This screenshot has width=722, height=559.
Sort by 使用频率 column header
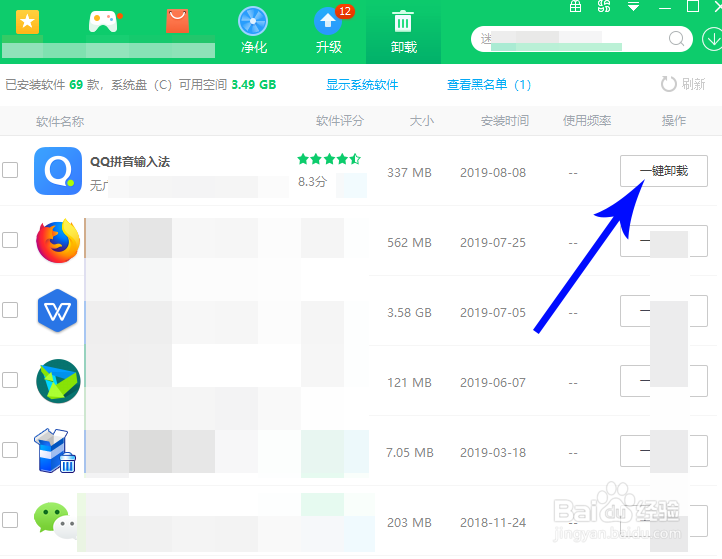click(x=587, y=121)
